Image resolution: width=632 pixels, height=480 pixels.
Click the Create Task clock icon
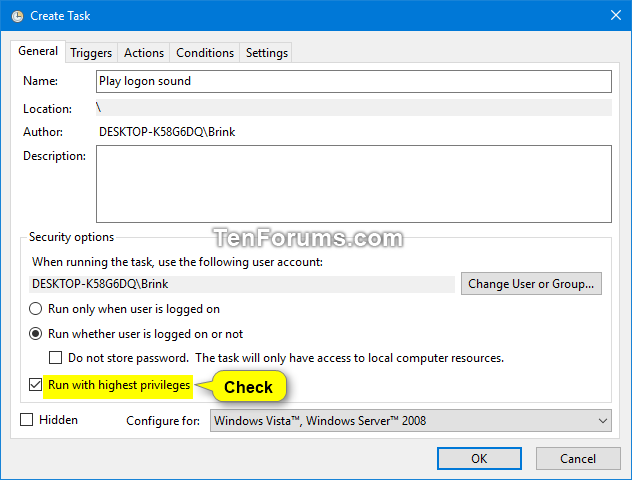pos(17,16)
